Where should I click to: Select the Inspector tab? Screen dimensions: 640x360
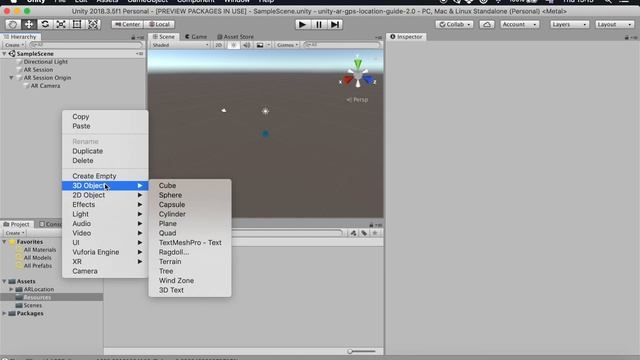(406, 37)
